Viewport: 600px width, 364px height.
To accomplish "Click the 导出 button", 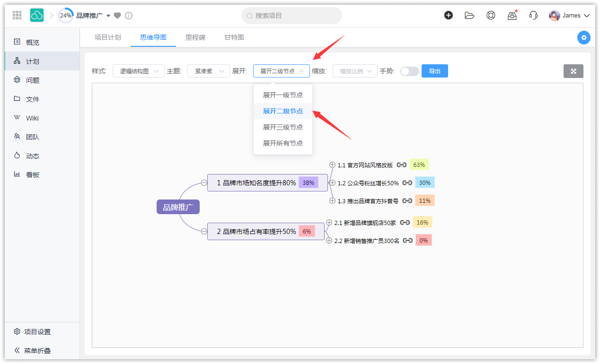I will pos(434,71).
